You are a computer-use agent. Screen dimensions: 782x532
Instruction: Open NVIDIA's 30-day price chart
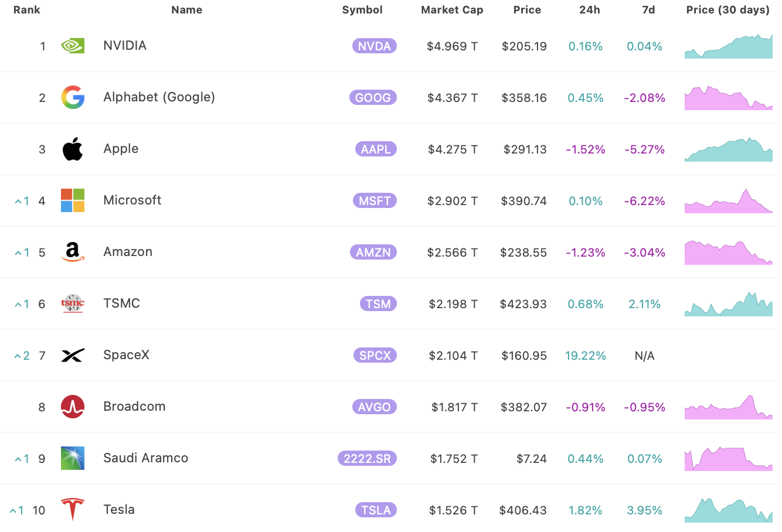(729, 46)
